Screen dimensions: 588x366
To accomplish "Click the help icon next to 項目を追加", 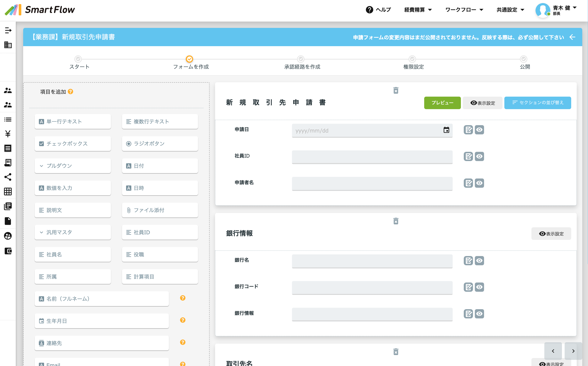I will coord(70,91).
